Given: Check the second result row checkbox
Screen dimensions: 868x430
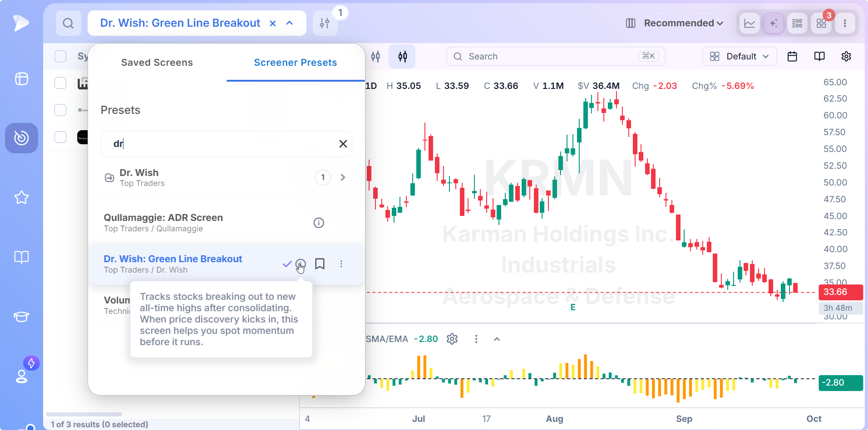Looking at the screenshot, I should click(60, 110).
